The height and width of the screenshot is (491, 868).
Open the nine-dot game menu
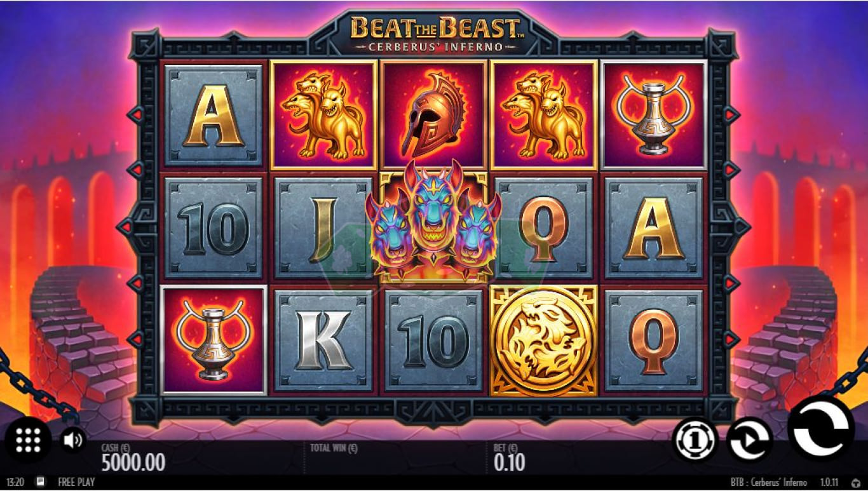28,440
